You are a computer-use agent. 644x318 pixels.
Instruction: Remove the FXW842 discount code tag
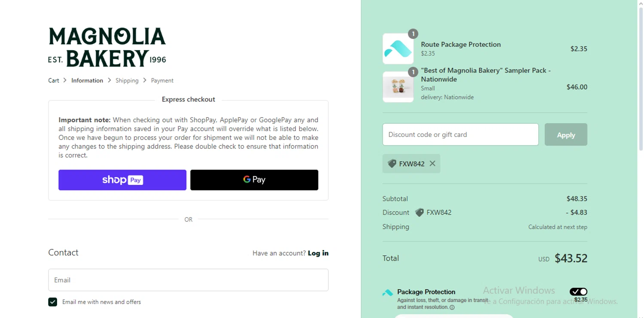click(432, 164)
